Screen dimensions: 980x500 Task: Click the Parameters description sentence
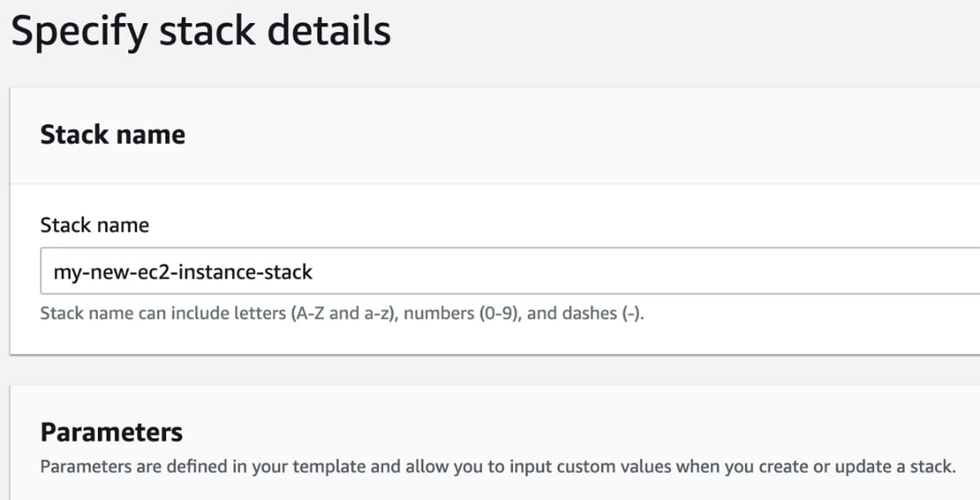pos(497,467)
